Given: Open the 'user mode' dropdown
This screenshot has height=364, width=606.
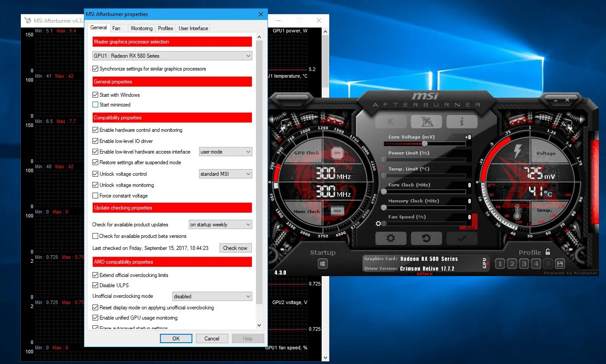Looking at the screenshot, I should point(226,152).
